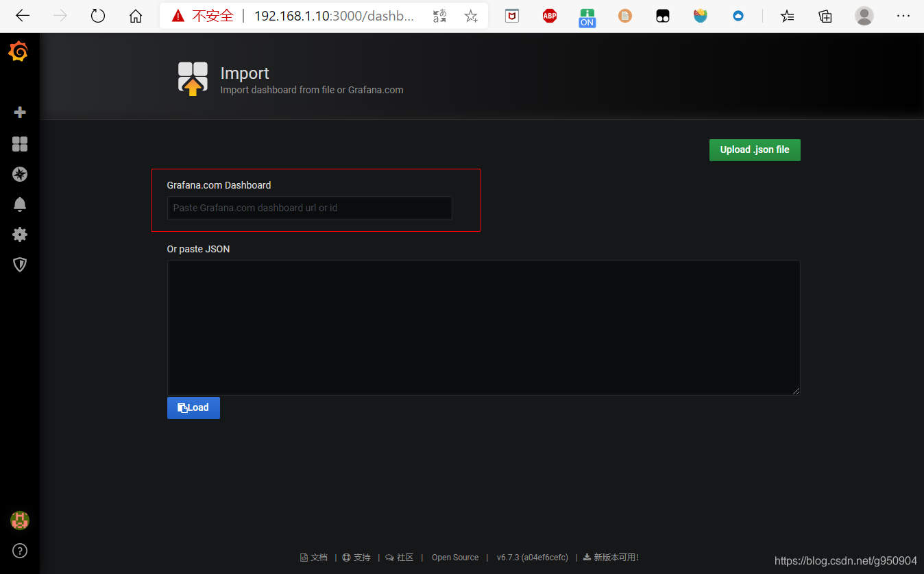Screen dimensions: 924x574
Task: Go to browser home page icon
Action: [136, 16]
